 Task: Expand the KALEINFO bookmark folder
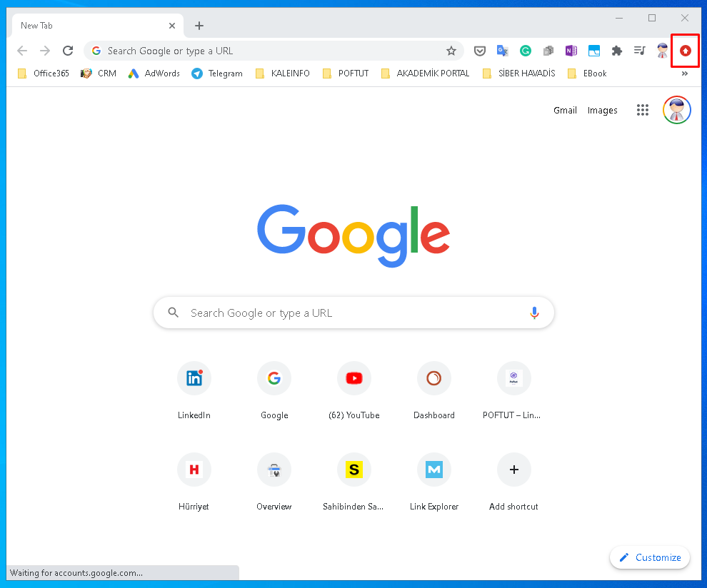coord(282,73)
